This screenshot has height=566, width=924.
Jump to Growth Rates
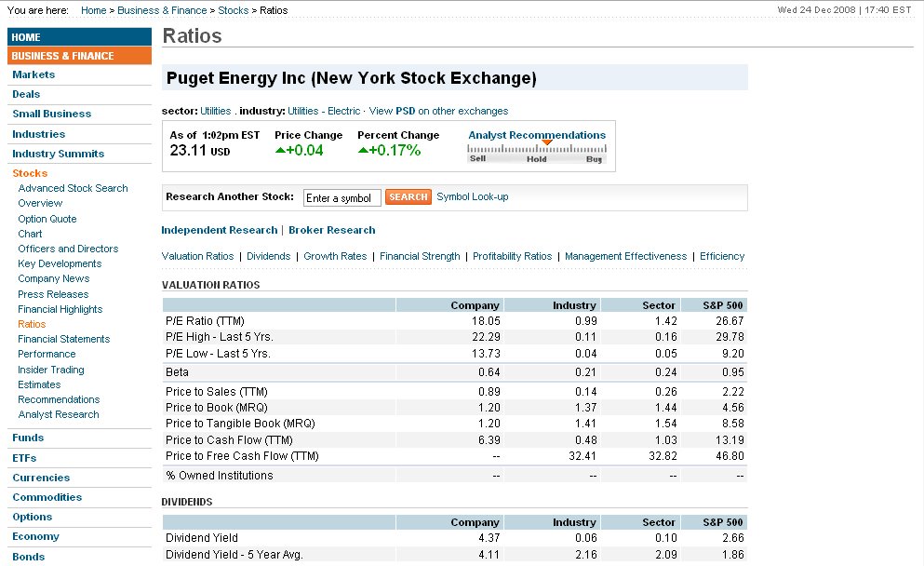click(335, 256)
